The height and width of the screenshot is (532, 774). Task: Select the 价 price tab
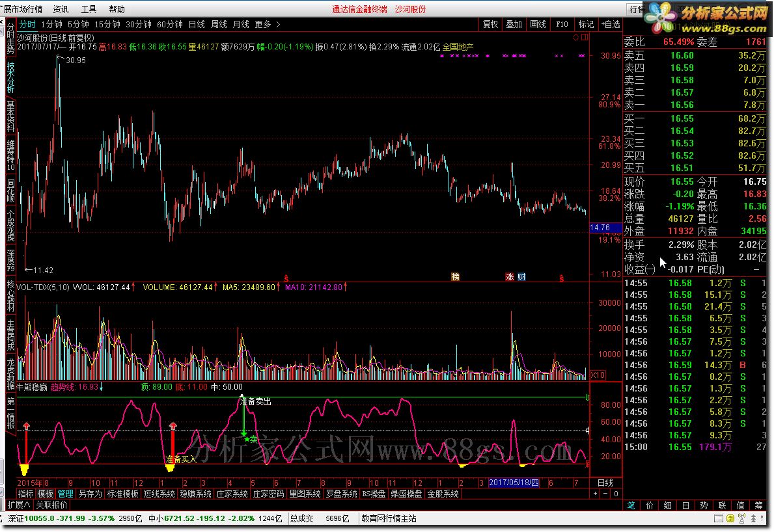[650, 505]
